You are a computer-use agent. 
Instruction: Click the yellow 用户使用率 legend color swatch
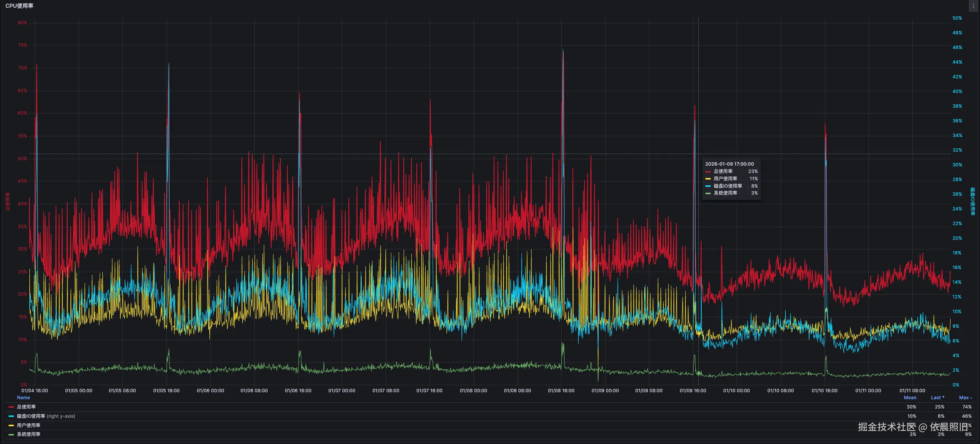[11, 425]
